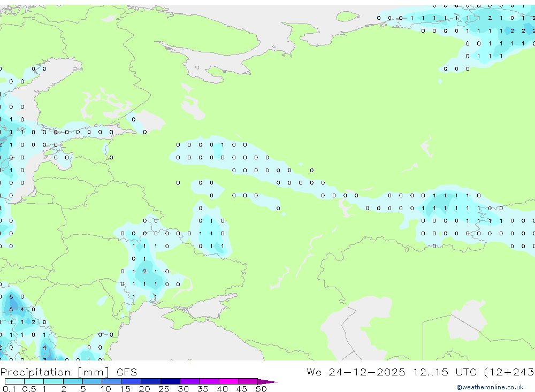535x392 pixels.
Task: Click the 'Precipitation [mm] GFS' title
Action: point(68,372)
